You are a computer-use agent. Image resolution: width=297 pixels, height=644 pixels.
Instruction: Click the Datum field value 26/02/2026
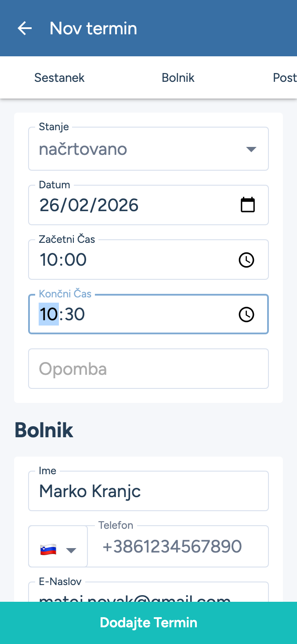[89, 205]
